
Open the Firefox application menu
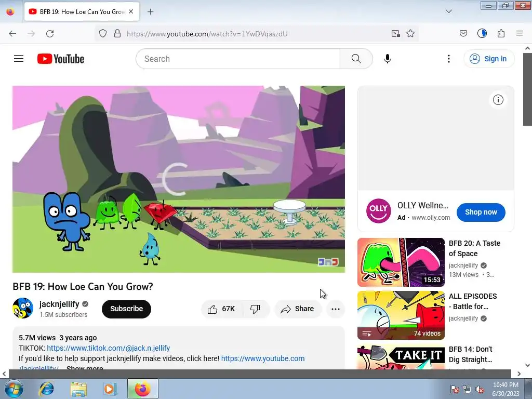tap(520, 34)
